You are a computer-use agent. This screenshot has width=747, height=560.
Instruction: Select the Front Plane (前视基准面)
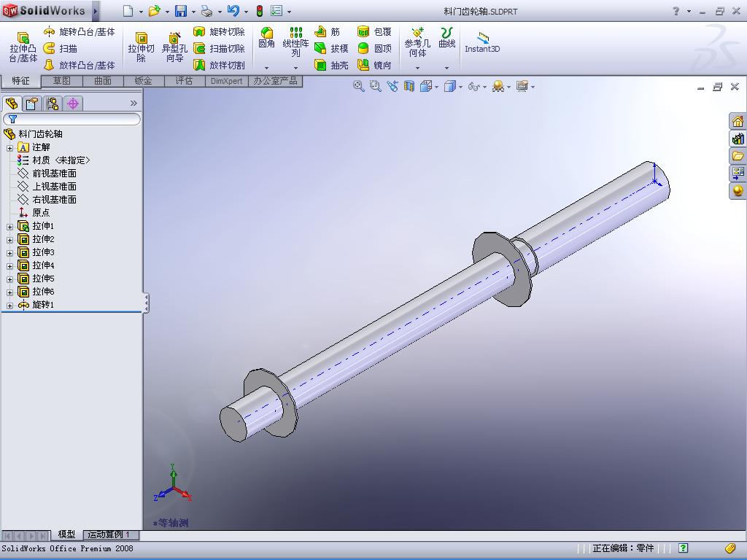click(x=47, y=174)
